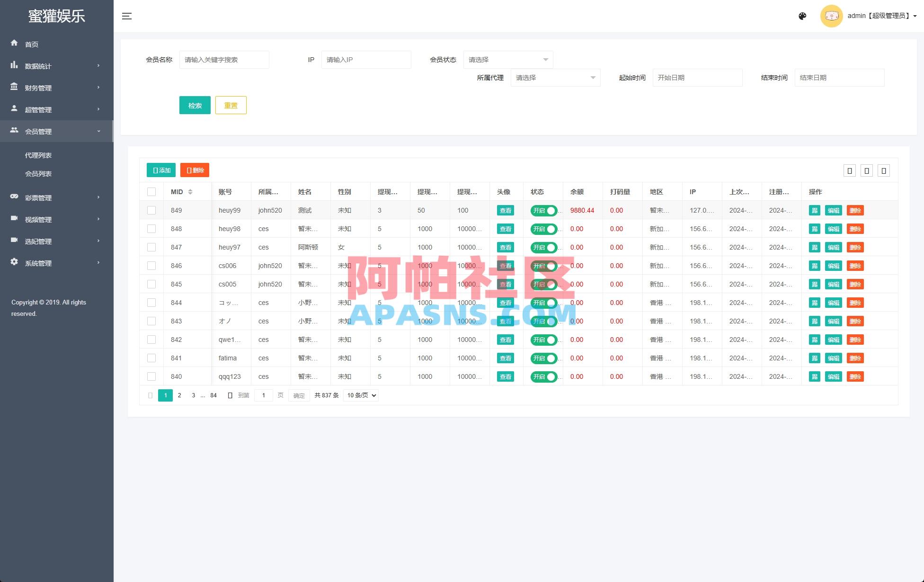Open 系统管理 using the gear icon

coord(14,263)
